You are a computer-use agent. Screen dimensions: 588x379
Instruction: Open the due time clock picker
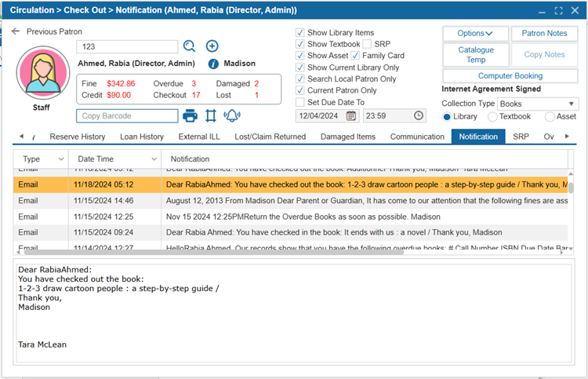click(419, 115)
